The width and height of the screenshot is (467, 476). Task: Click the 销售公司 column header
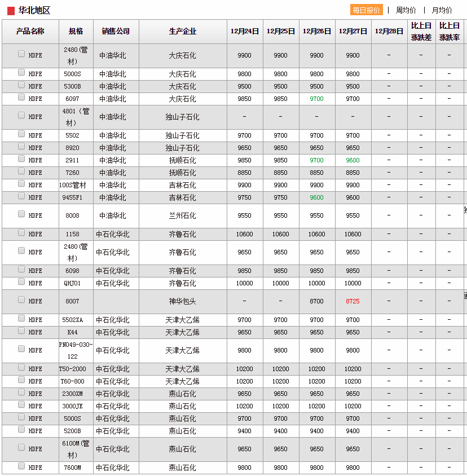[116, 31]
